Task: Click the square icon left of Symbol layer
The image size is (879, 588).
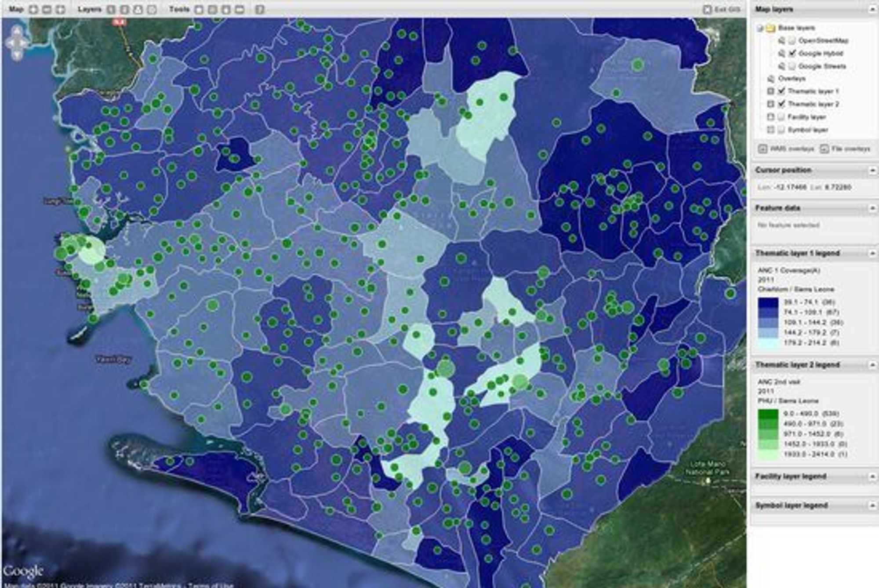Action: [x=770, y=130]
